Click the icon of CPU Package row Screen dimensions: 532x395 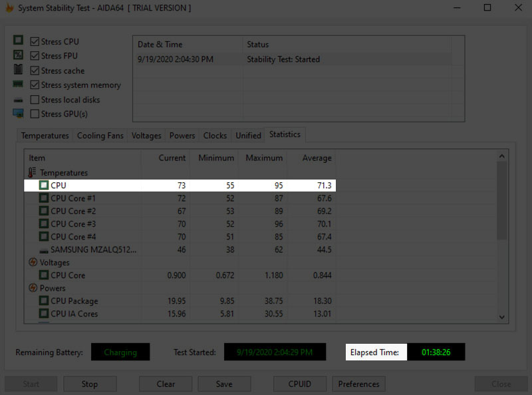point(44,301)
